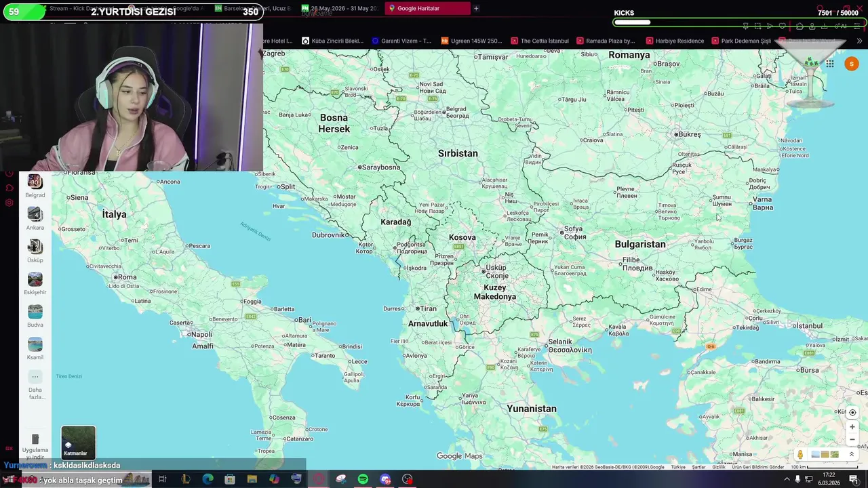Open a new browser tab
Screen dimensions: 868x488
476,8
